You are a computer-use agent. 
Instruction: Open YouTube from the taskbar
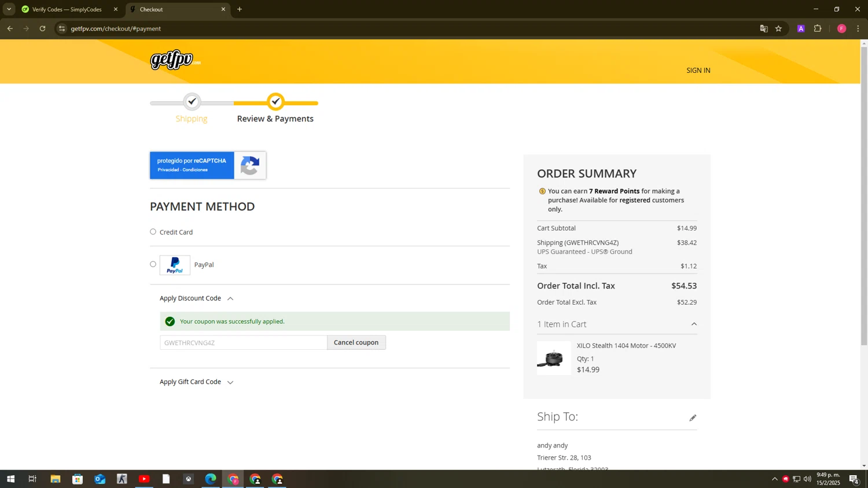144,479
